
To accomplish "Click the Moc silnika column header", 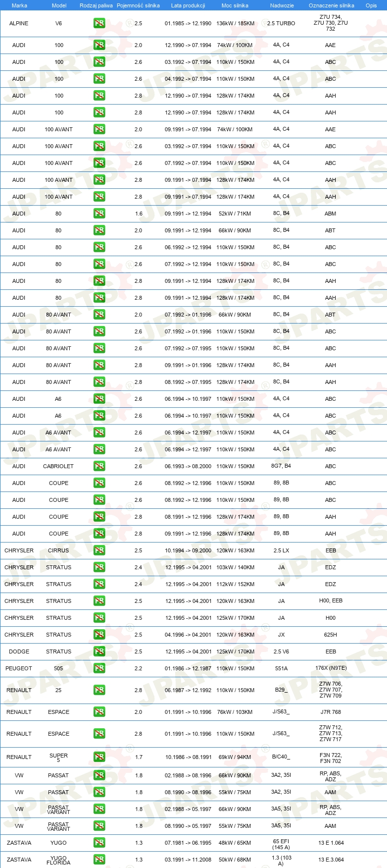I will coord(235,5).
